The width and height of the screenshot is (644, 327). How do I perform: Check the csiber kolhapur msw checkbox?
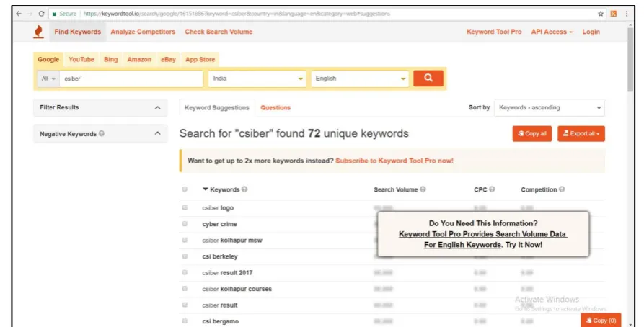pyautogui.click(x=185, y=240)
